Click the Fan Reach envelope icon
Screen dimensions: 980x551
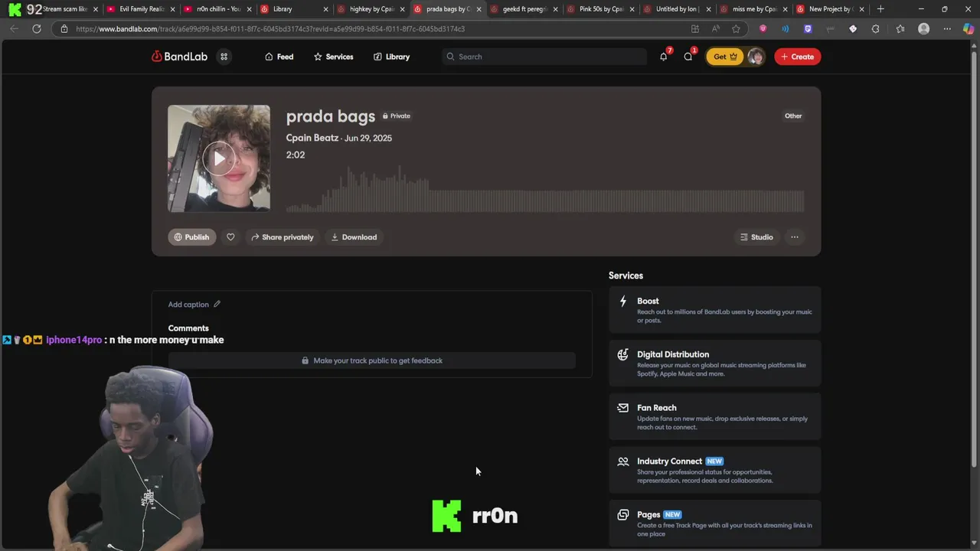(x=623, y=408)
